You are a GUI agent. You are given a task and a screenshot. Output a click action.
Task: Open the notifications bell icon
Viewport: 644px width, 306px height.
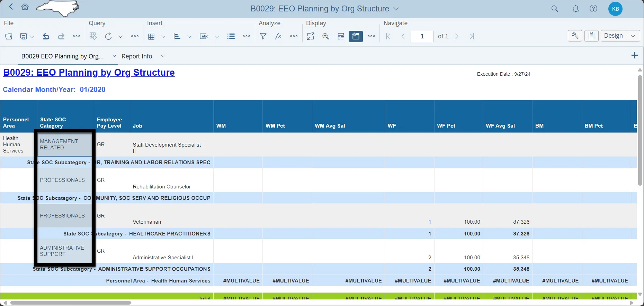point(575,9)
